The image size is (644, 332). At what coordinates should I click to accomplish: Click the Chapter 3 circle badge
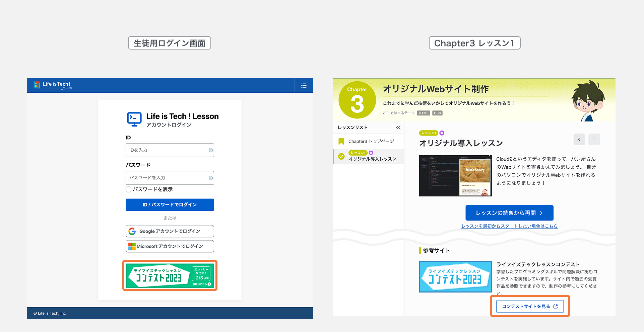357,100
